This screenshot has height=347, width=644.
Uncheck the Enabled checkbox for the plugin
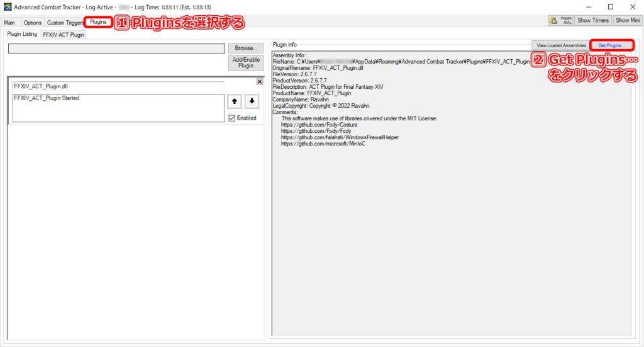tap(233, 118)
